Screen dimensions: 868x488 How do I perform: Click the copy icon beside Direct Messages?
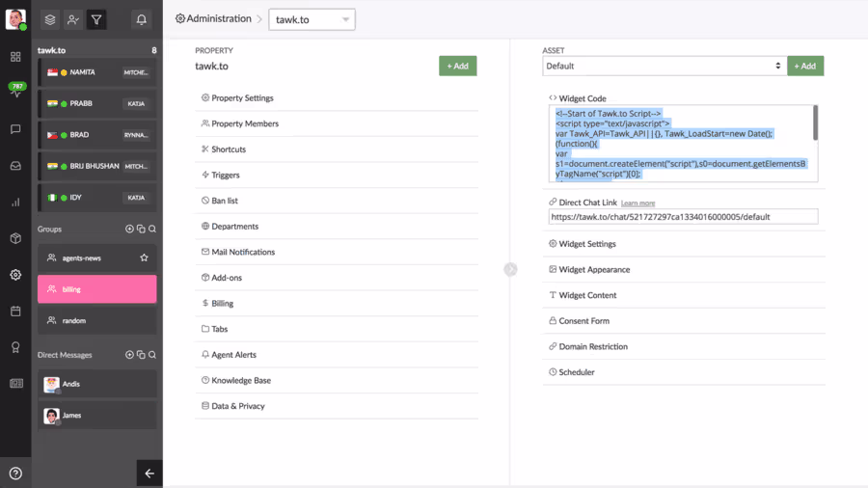point(141,355)
